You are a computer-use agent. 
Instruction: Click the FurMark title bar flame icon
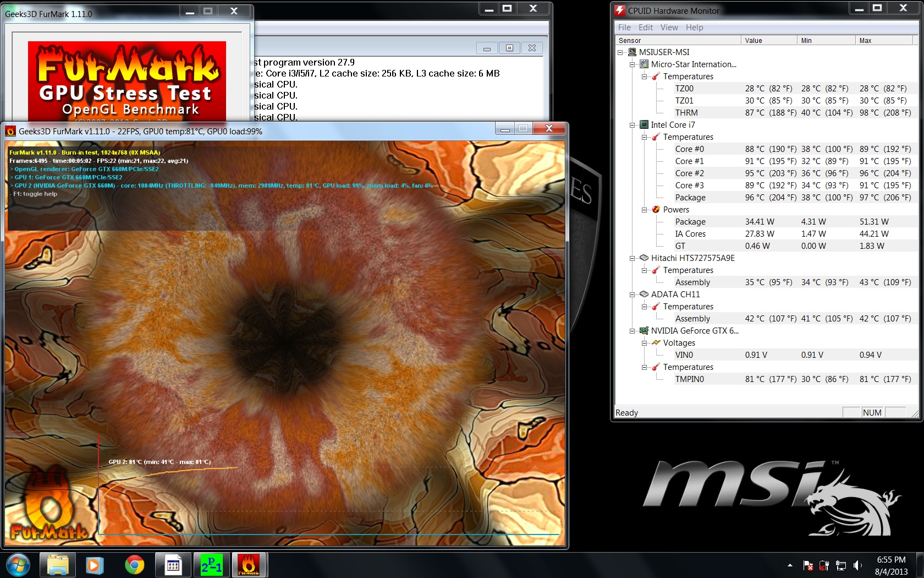10,131
